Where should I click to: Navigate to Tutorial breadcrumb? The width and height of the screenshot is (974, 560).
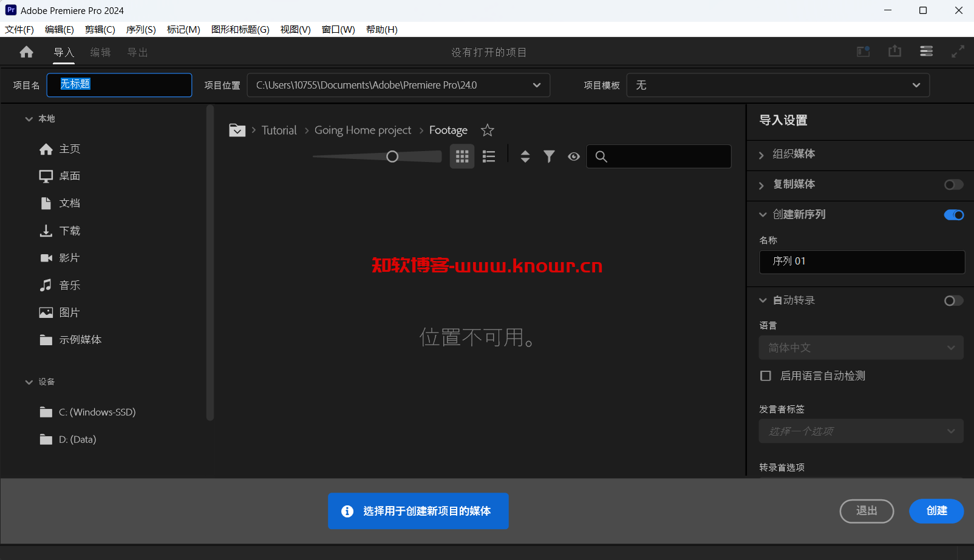pyautogui.click(x=279, y=130)
